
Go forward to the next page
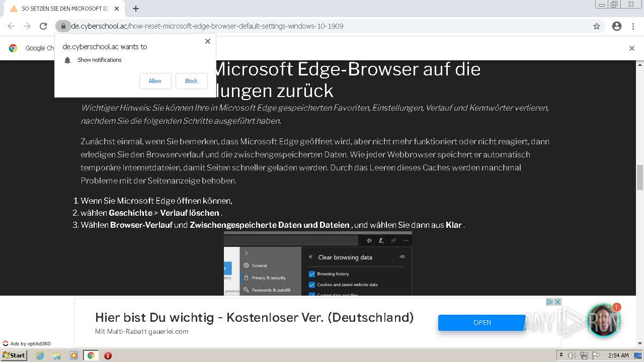(x=27, y=26)
